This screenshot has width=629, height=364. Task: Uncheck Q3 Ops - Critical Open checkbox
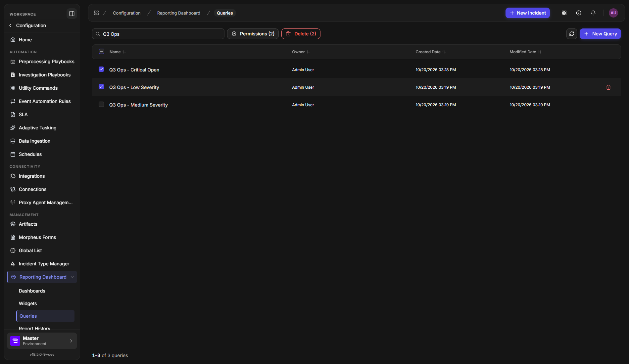click(x=101, y=69)
